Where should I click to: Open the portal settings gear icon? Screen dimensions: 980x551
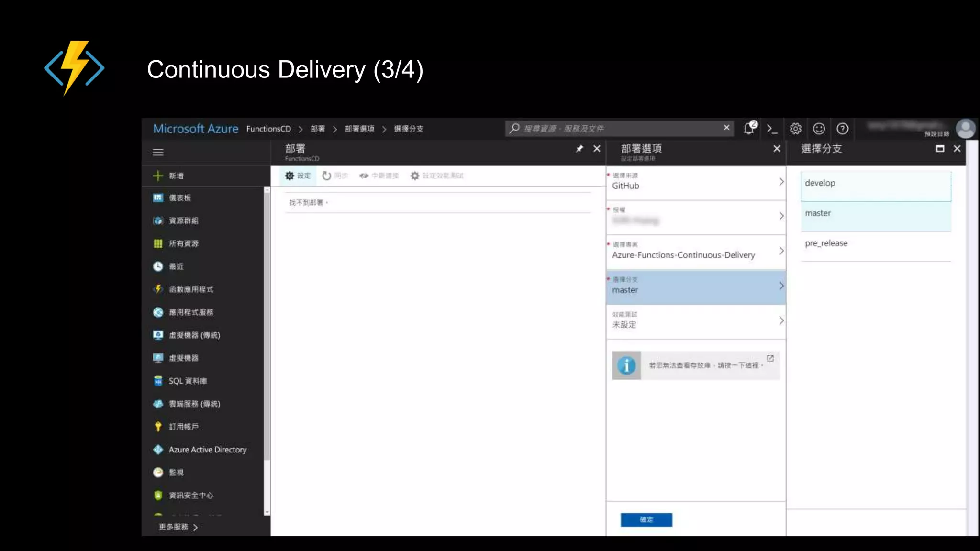point(795,129)
